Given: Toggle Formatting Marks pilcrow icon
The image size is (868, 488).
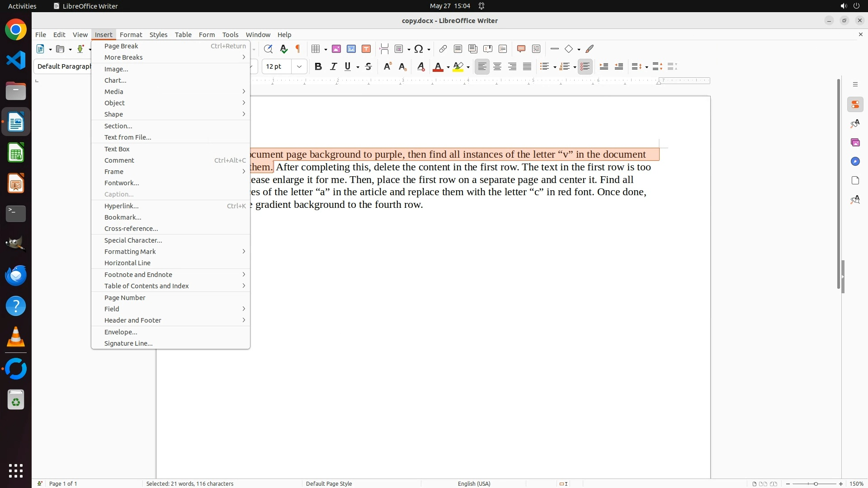Looking at the screenshot, I should click(x=298, y=49).
